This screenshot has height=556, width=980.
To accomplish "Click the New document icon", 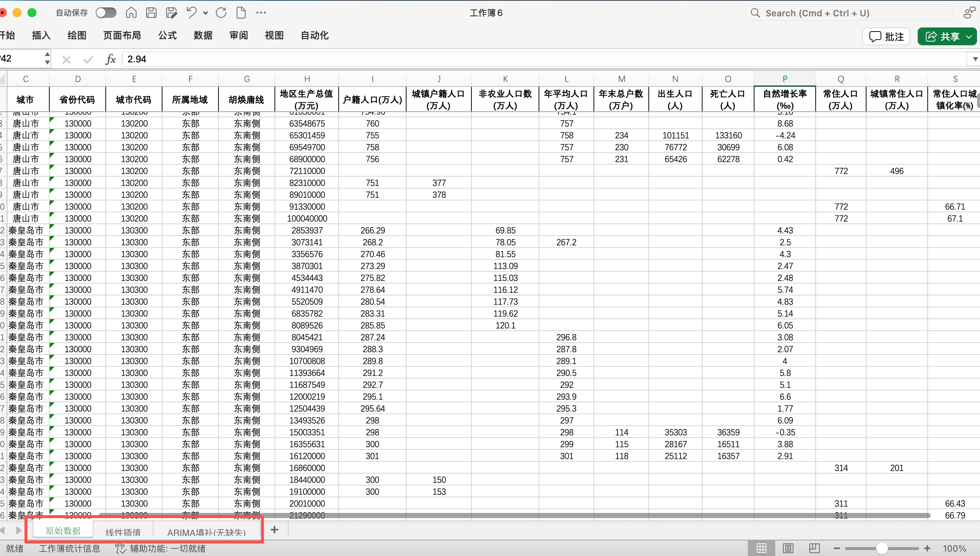I will (241, 13).
